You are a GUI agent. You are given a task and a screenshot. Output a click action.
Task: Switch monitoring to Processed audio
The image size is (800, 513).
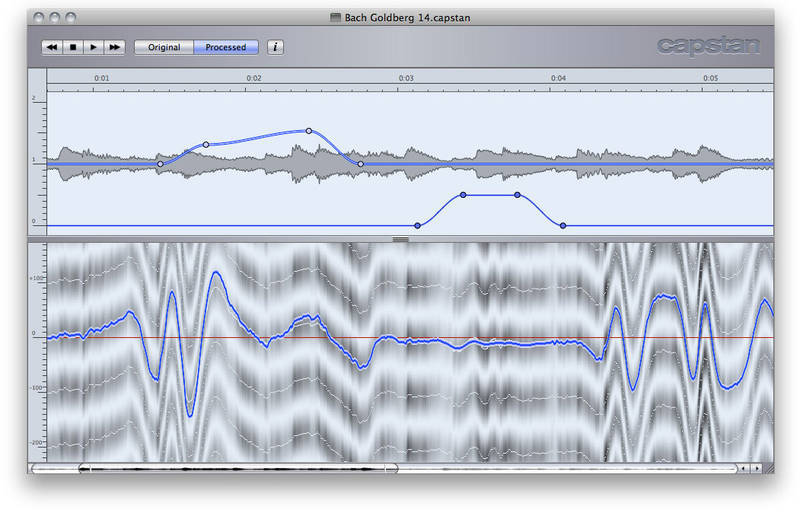[226, 47]
